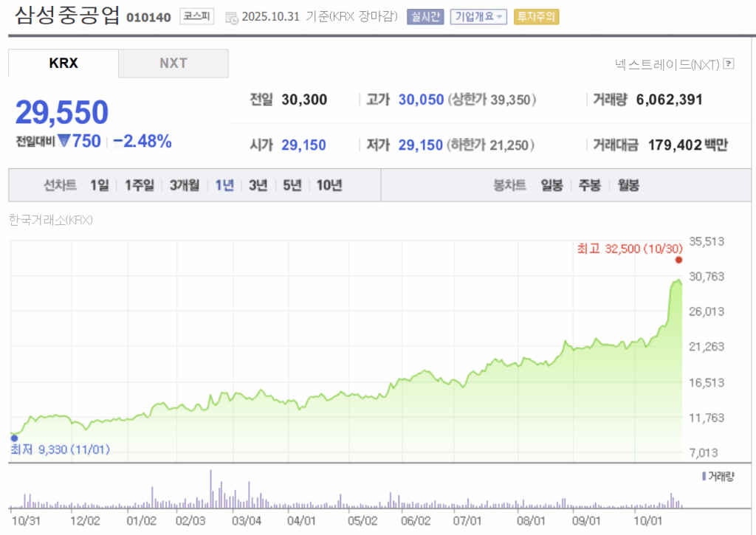This screenshot has width=756, height=535.
Task: Click the 코스피 market badge
Action: (196, 16)
